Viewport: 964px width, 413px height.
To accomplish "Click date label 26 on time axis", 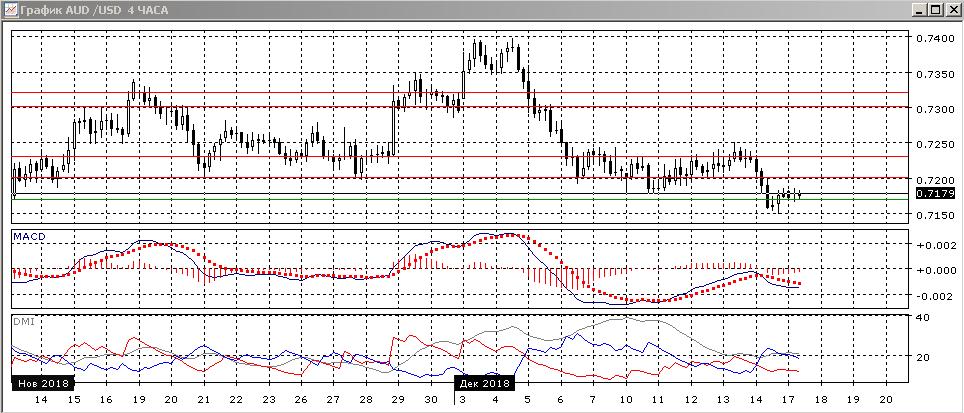I will point(301,399).
